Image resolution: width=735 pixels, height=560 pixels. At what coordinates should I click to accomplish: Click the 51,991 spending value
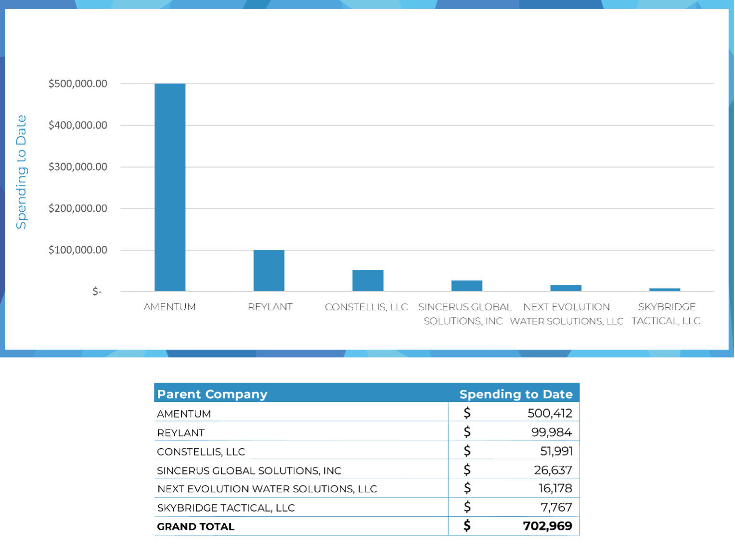[556, 451]
